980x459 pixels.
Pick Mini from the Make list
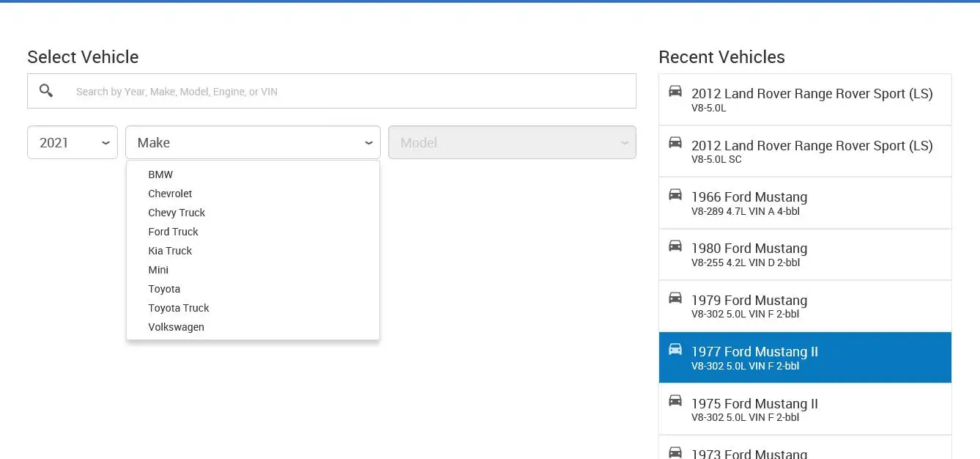click(253, 270)
